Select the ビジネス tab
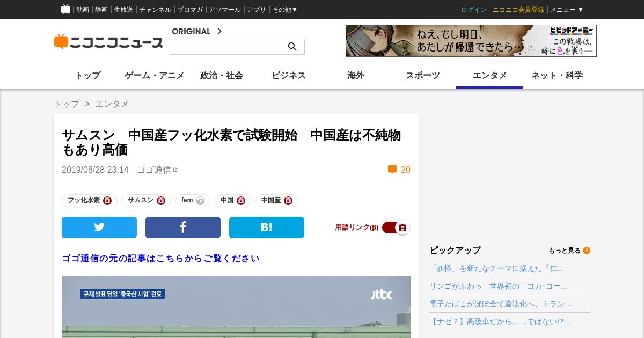This screenshot has width=644, height=338. click(289, 76)
